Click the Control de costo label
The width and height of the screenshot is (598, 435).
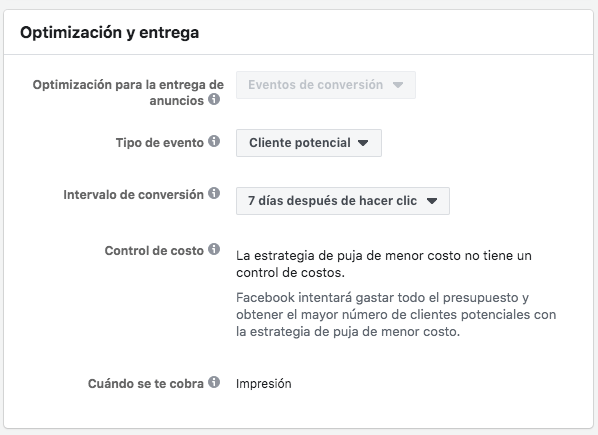click(x=154, y=250)
